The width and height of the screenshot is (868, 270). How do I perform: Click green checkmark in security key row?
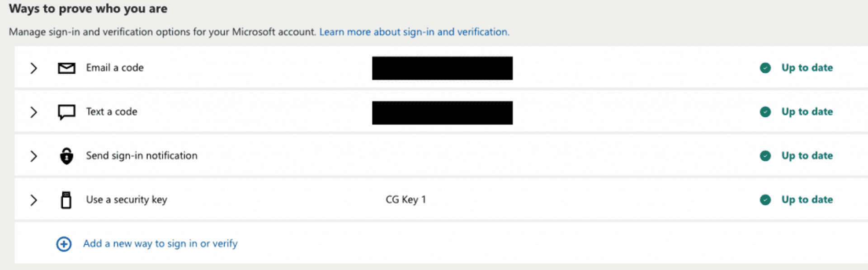[x=765, y=200]
